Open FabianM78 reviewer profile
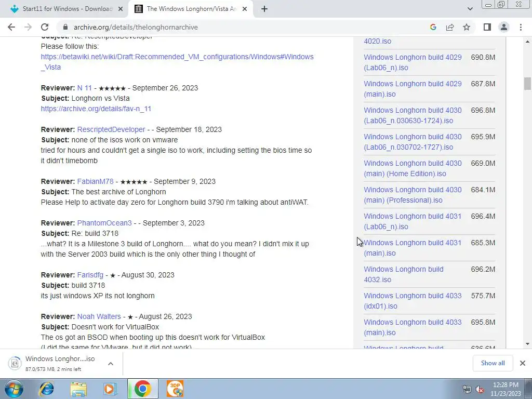 [96, 181]
